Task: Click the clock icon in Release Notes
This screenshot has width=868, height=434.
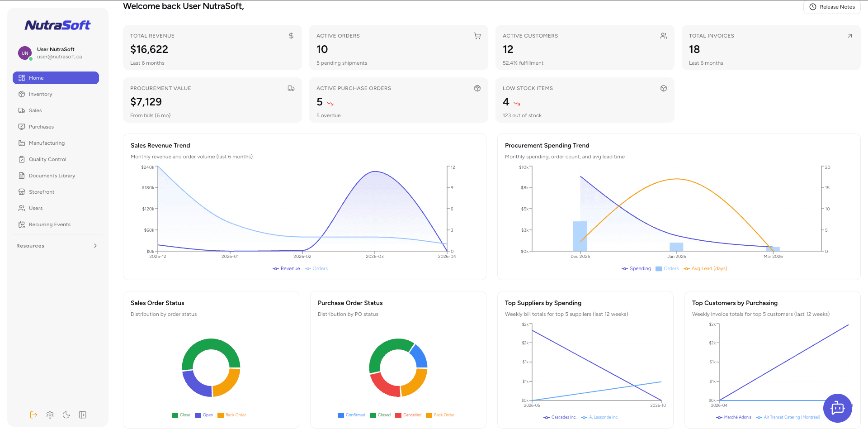Action: coord(813,7)
